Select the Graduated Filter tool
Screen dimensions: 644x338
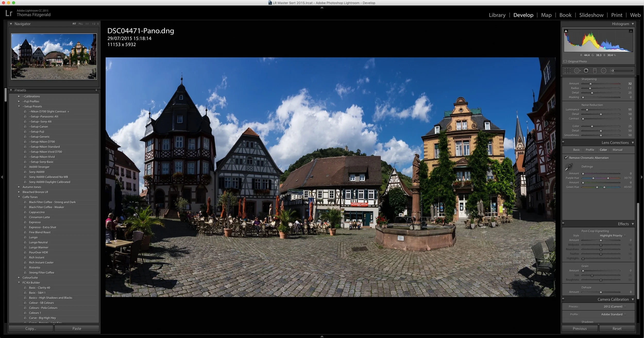point(594,70)
